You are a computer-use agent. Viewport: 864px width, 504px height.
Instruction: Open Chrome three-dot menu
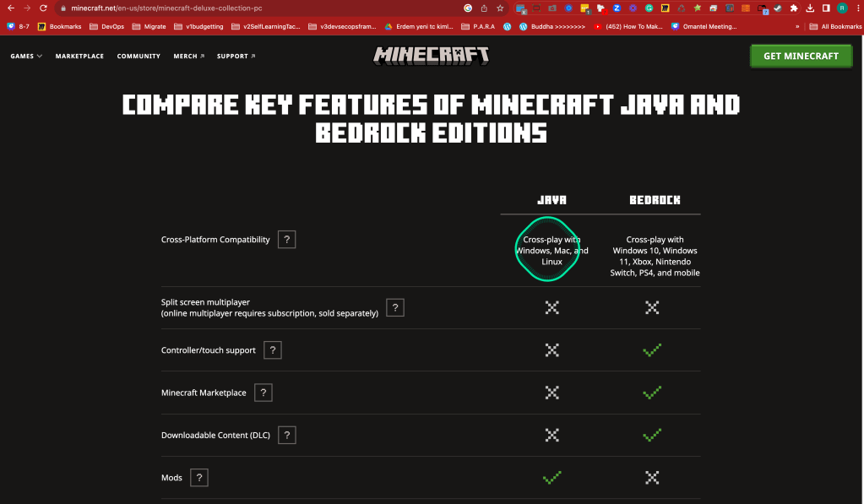[858, 8]
